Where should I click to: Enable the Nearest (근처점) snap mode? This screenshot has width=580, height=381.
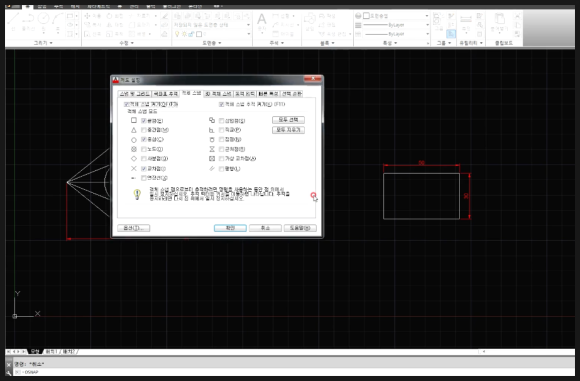(x=221, y=149)
